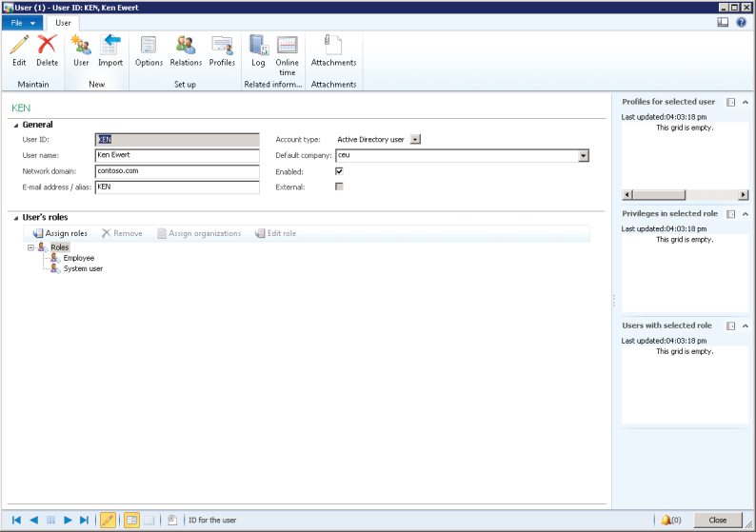
Task: Collapse the General section
Action: point(16,126)
